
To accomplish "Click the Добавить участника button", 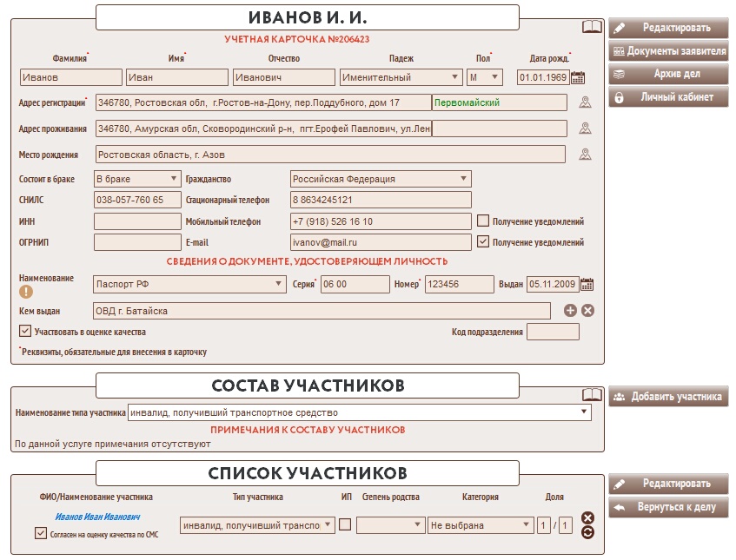I will click(x=668, y=397).
